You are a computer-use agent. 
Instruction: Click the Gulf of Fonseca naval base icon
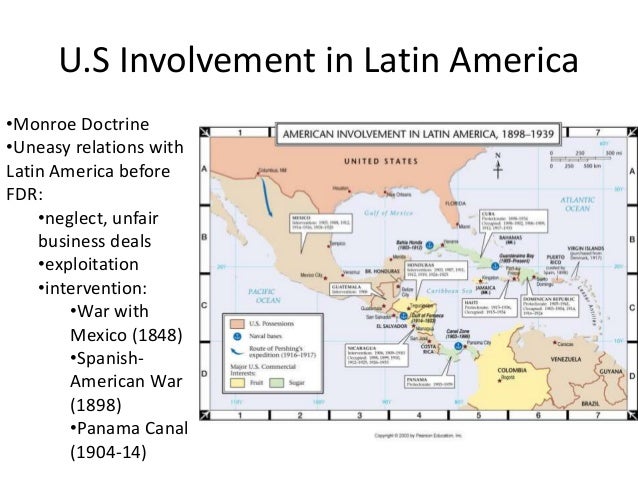tap(403, 316)
